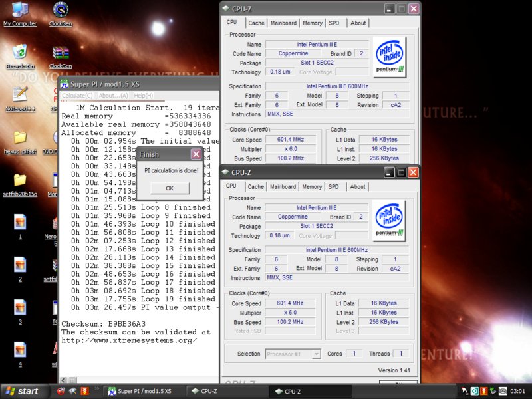
Task: Click the Multiplier x 6.0 field in front CPU-Z
Action: pyautogui.click(x=290, y=312)
